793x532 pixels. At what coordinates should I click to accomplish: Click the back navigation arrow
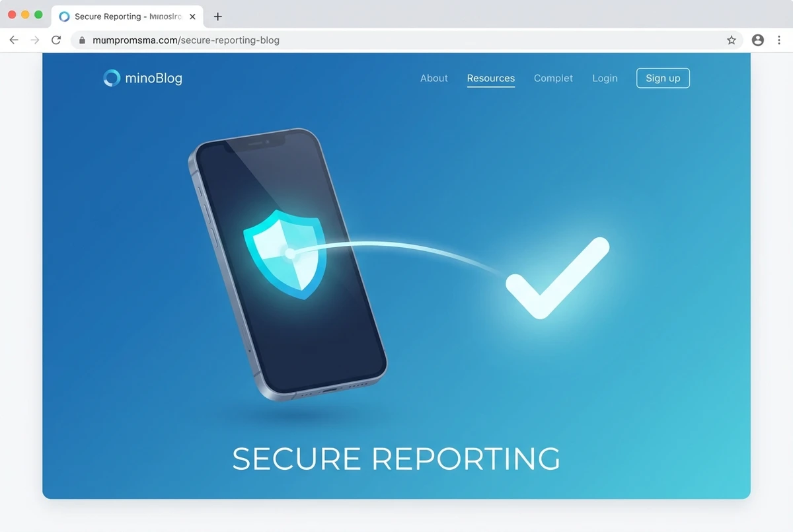click(14, 40)
